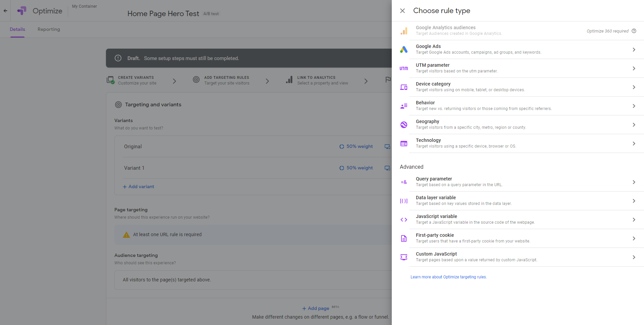Screen dimensions: 644x325
Task: Adjust the 50% weight for Original variant
Action: coord(356,146)
